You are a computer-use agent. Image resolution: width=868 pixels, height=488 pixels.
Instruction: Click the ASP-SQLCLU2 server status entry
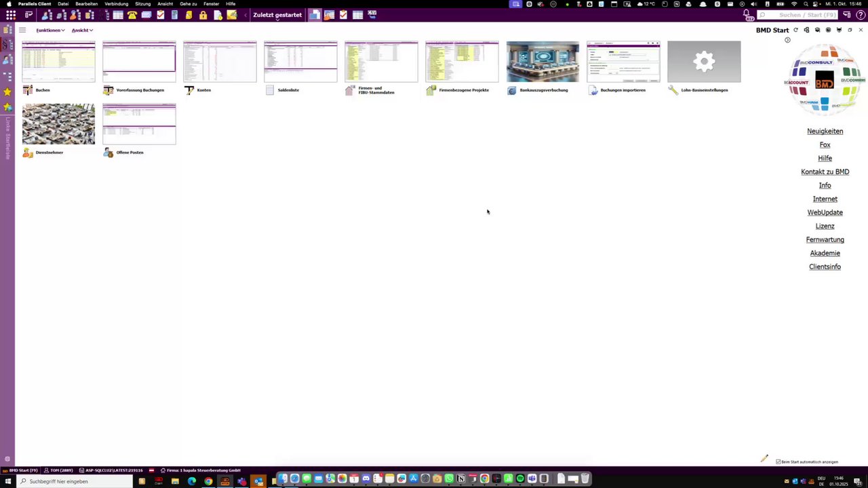pyautogui.click(x=111, y=470)
